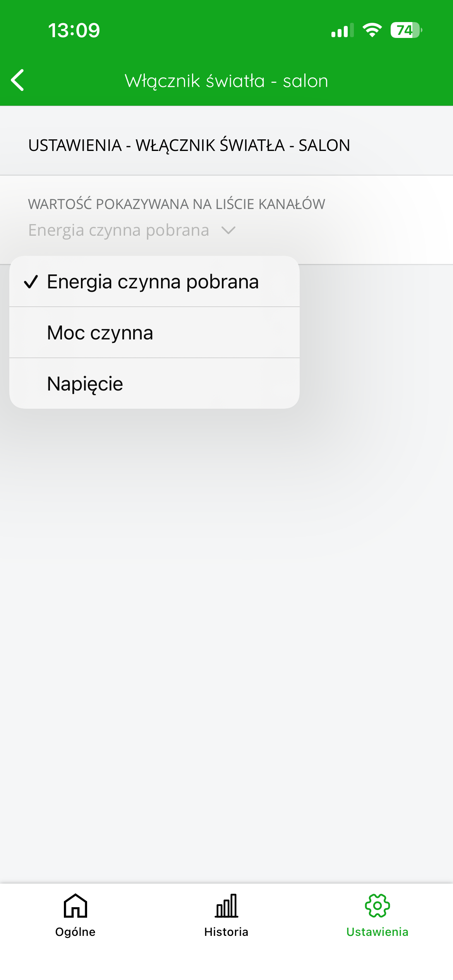
Task: Switch to the Historia tab label
Action: tap(226, 932)
